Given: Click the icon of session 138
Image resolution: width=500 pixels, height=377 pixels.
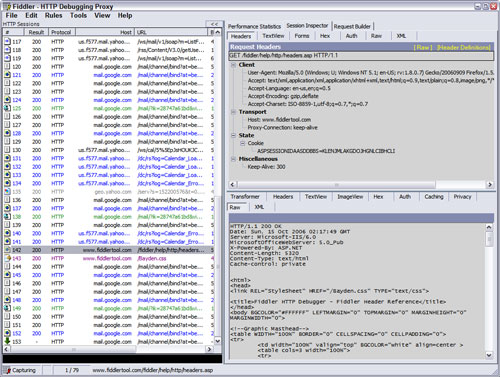Looking at the screenshot, I should (x=7, y=216).
